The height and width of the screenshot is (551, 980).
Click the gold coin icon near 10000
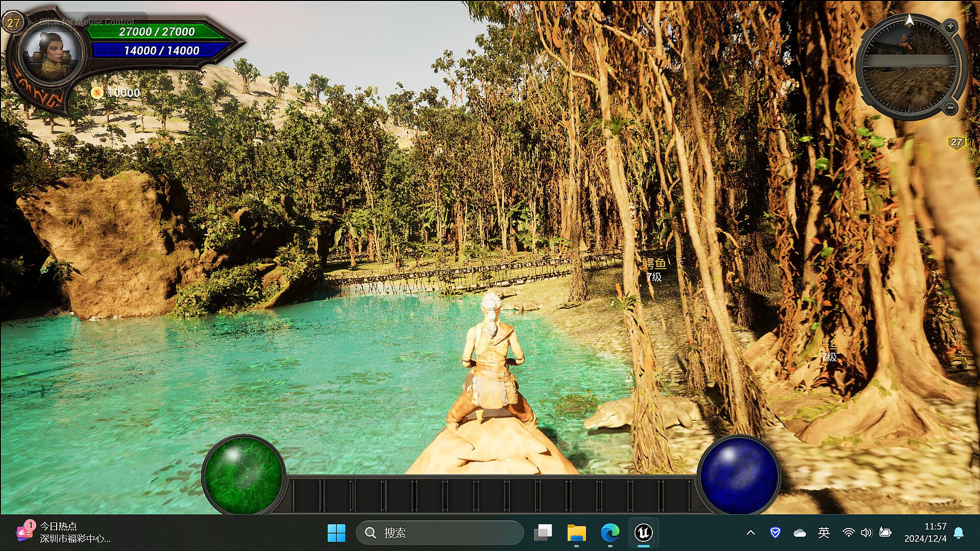point(96,92)
